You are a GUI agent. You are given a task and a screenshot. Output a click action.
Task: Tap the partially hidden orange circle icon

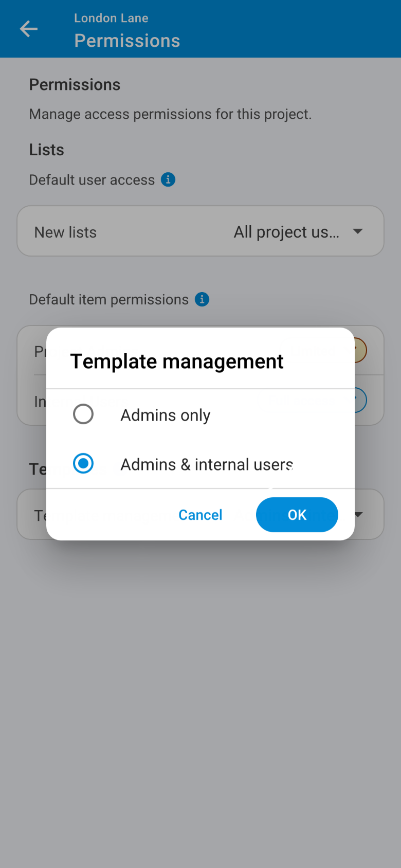pos(360,351)
